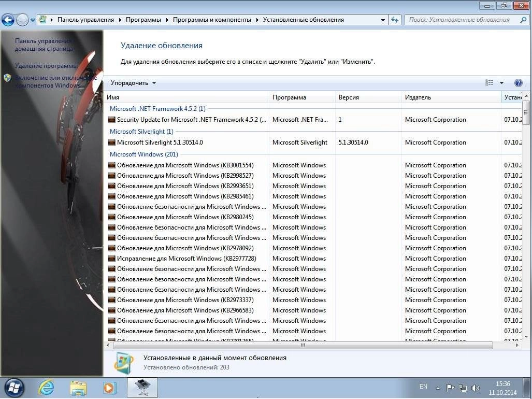Screen dimensions: 532x399
Task: Click vertical scrollbar up arrow
Action: [526, 96]
